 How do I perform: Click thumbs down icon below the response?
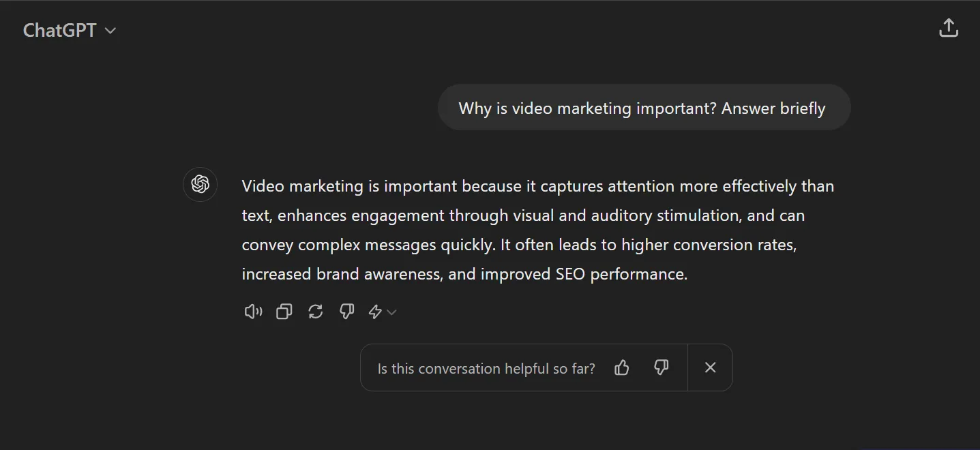(346, 312)
